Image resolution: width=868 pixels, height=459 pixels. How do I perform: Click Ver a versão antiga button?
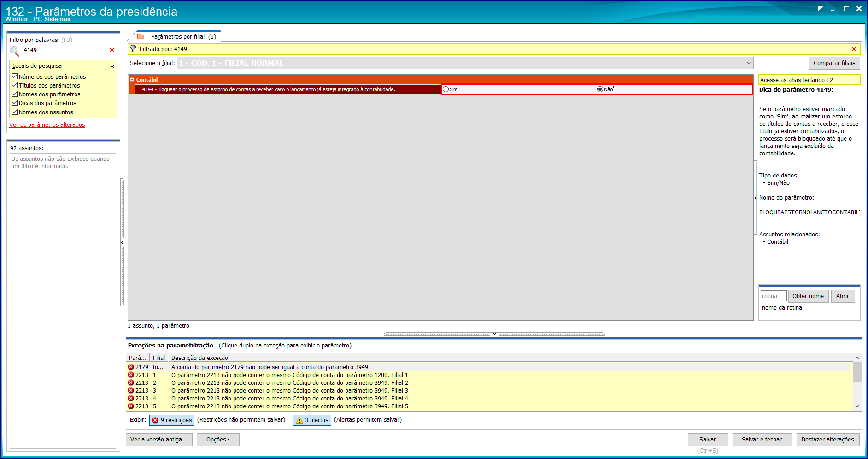[x=159, y=440]
